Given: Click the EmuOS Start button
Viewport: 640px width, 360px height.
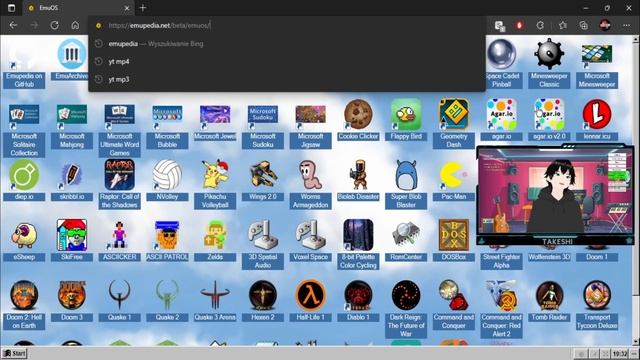Looking at the screenshot, I should (14, 353).
